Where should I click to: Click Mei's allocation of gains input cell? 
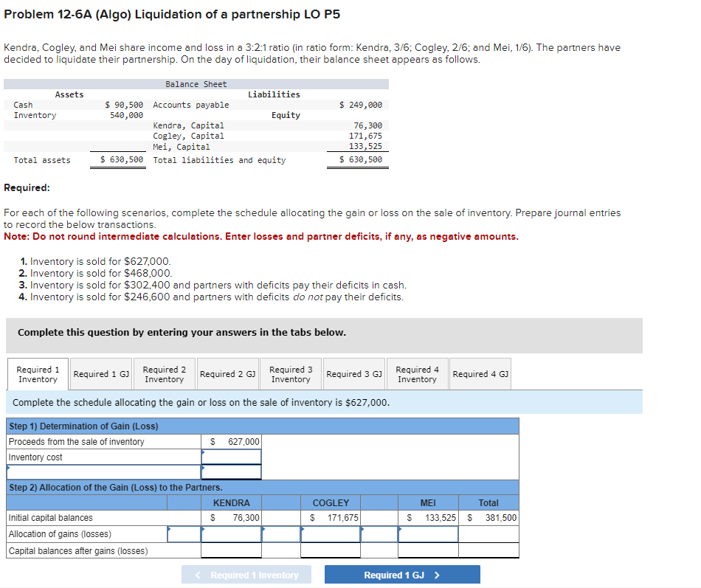(429, 533)
